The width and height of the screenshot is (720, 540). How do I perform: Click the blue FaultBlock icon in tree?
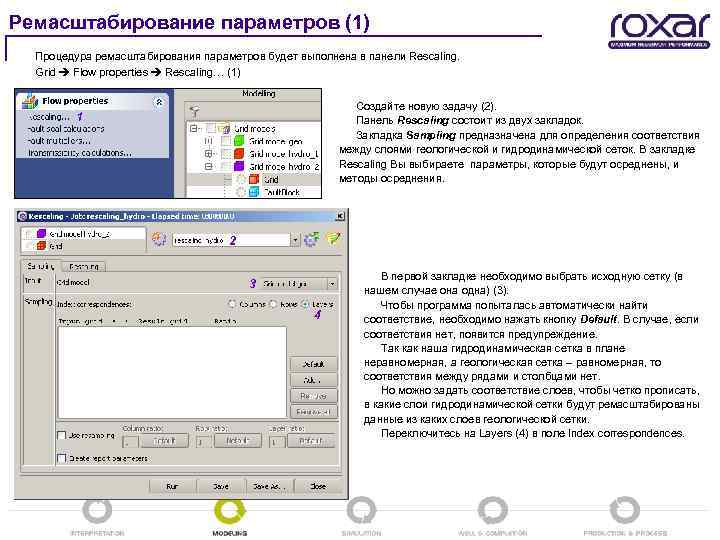point(254,192)
